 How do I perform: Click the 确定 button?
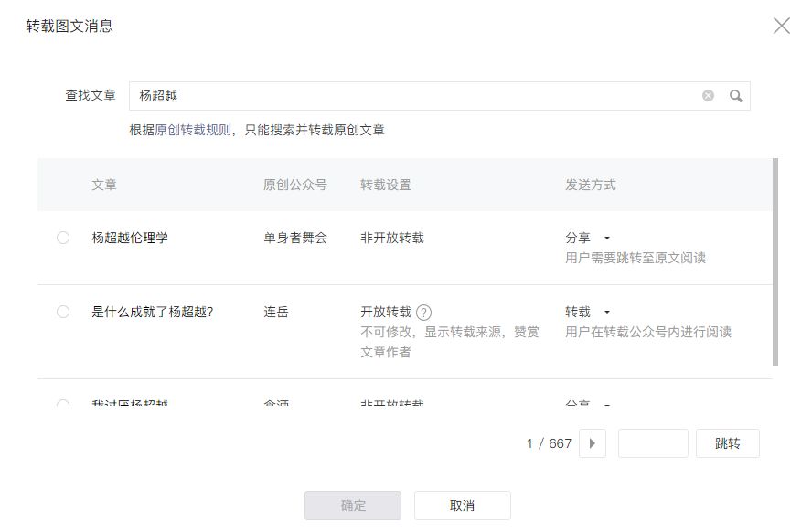[x=353, y=505]
